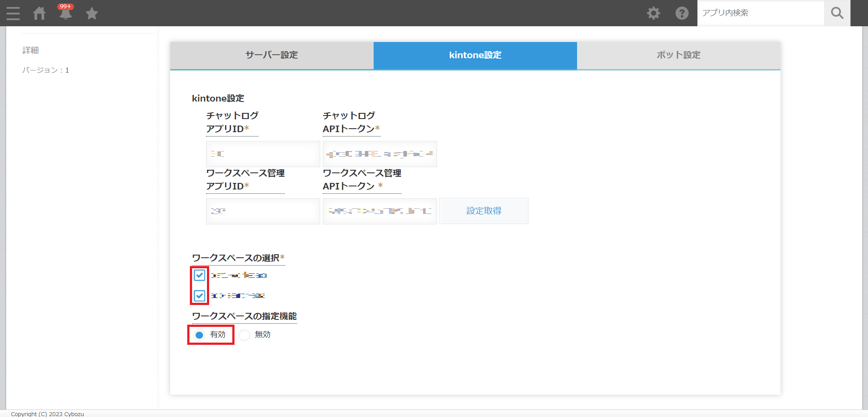The height and width of the screenshot is (417, 868).
Task: Open the help question mark icon
Action: point(682,13)
